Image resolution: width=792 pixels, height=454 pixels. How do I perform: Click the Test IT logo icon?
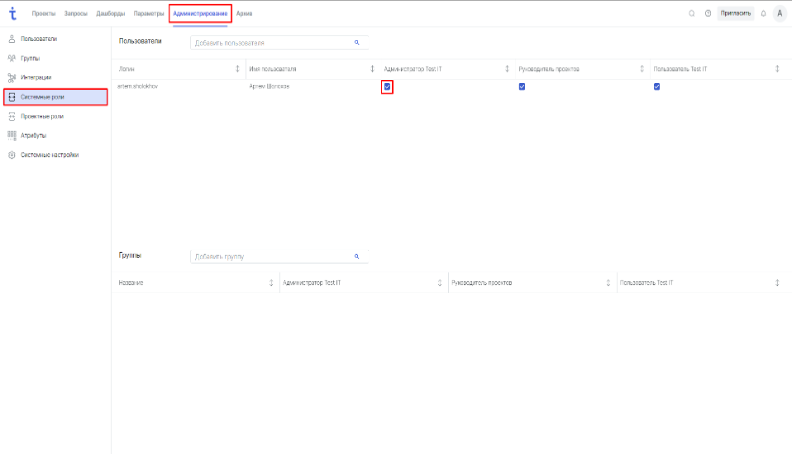click(x=13, y=14)
